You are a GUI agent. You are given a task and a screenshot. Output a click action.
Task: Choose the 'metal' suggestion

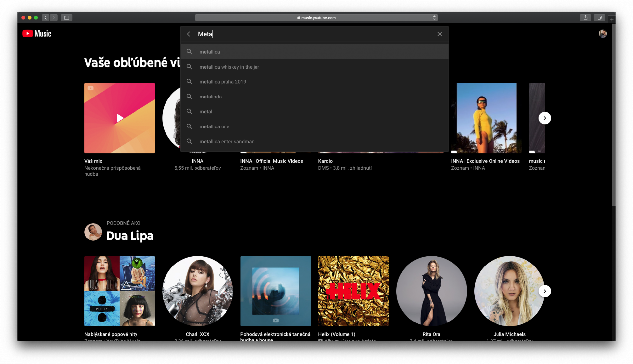[x=315, y=112]
